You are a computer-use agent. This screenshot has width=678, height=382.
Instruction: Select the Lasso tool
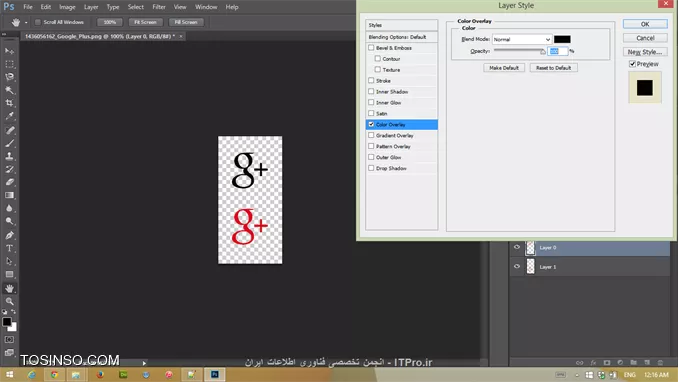pos(9,77)
